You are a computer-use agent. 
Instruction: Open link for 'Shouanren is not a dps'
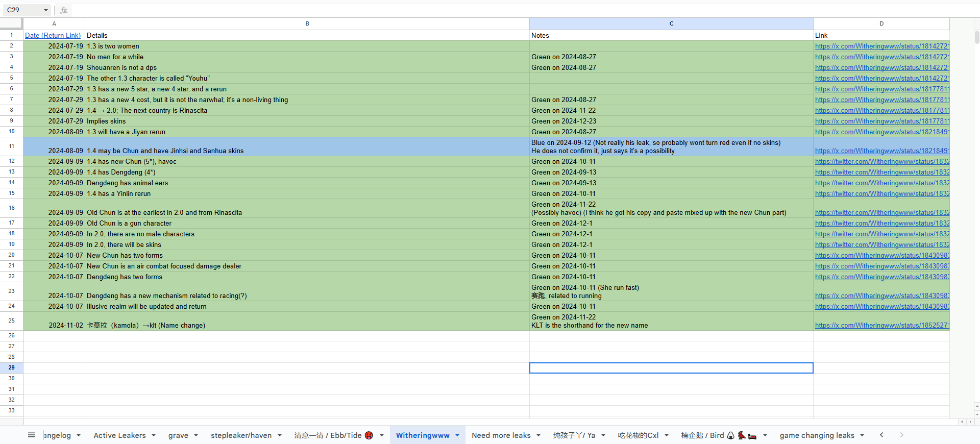[x=882, y=68]
